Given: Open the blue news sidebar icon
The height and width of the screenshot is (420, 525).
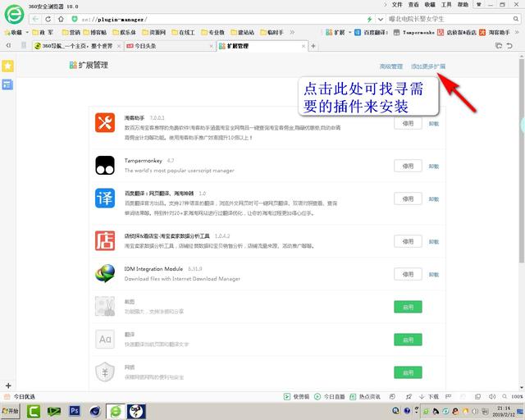Looking at the screenshot, I should pos(7,84).
